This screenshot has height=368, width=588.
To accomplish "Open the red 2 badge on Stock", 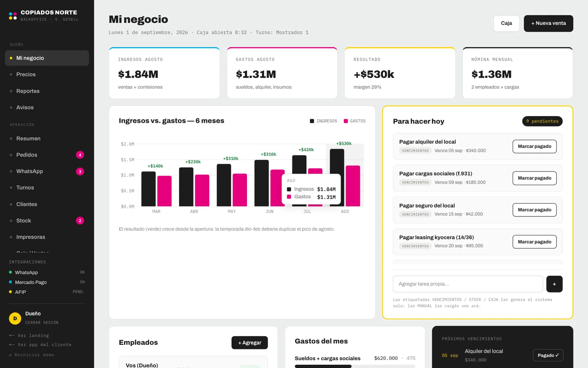I will 80,221.
